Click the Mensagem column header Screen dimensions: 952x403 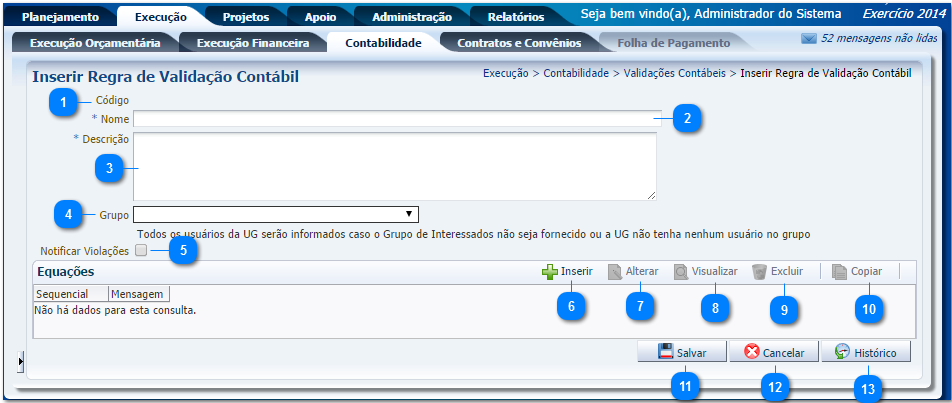pyautogui.click(x=139, y=294)
